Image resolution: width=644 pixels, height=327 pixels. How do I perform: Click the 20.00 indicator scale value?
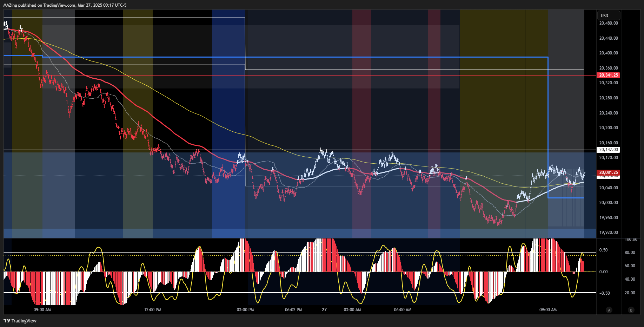(x=630, y=293)
